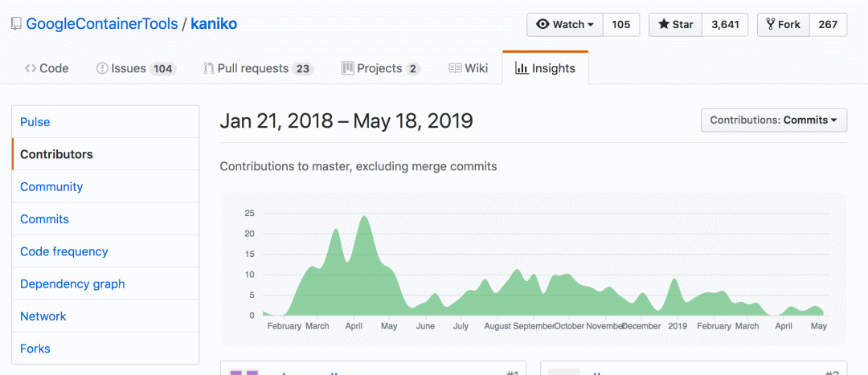Click the October label on chart axis
868x375 pixels.
point(568,326)
